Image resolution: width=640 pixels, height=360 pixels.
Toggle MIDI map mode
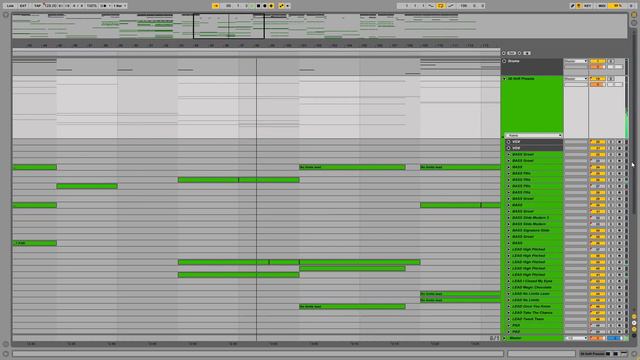602,6
